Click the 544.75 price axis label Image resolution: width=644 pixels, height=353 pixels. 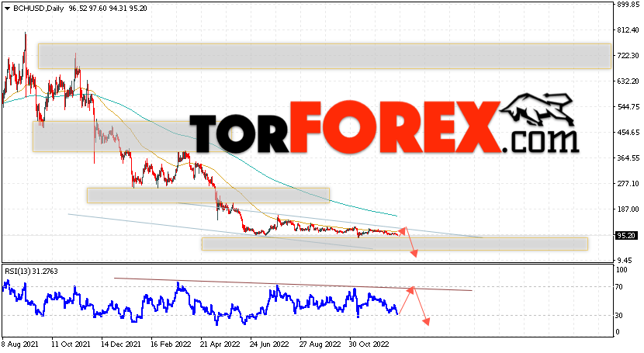point(628,107)
